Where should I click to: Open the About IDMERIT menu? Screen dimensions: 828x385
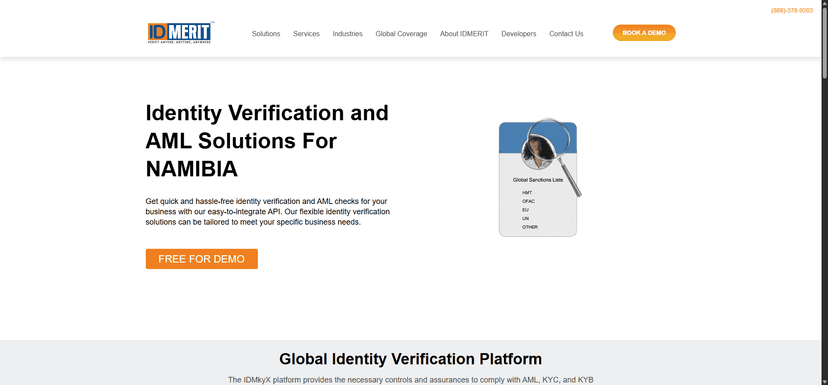[x=464, y=34]
